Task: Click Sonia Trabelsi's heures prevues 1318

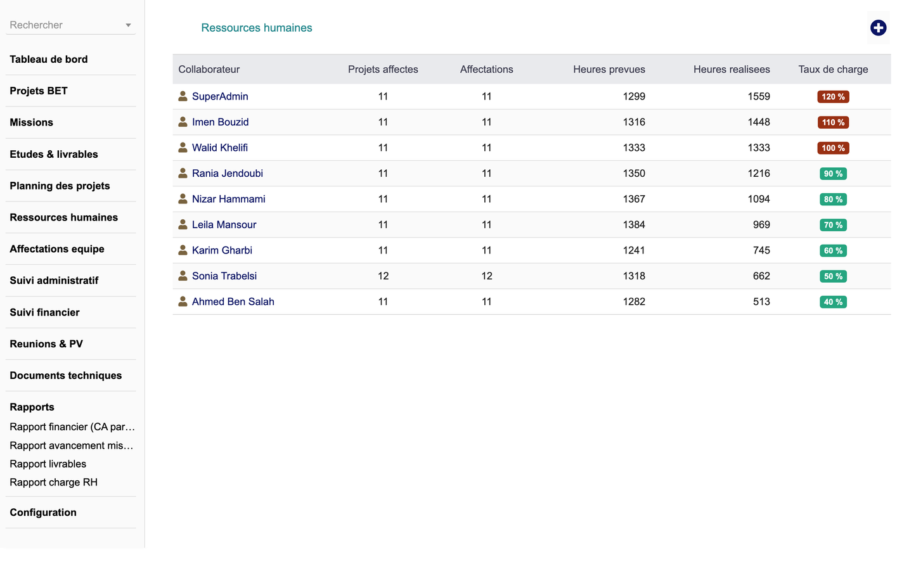Action: click(x=634, y=276)
